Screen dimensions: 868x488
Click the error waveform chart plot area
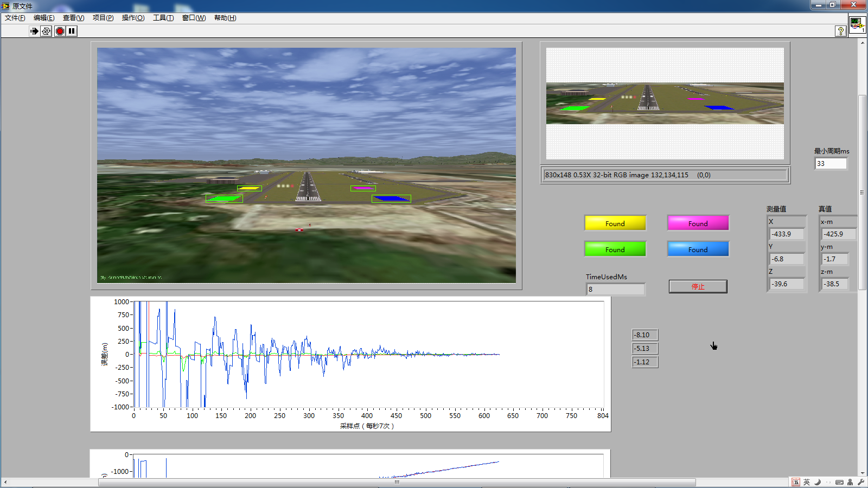pos(368,354)
